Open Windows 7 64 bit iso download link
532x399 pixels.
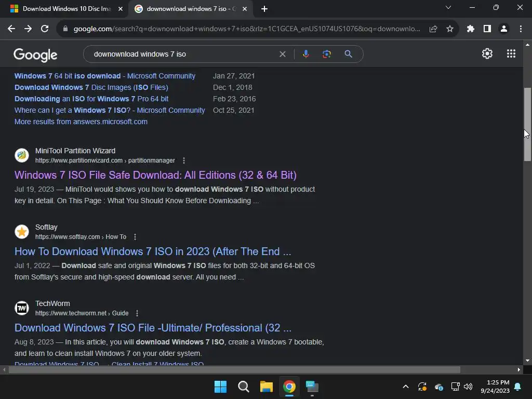105,76
